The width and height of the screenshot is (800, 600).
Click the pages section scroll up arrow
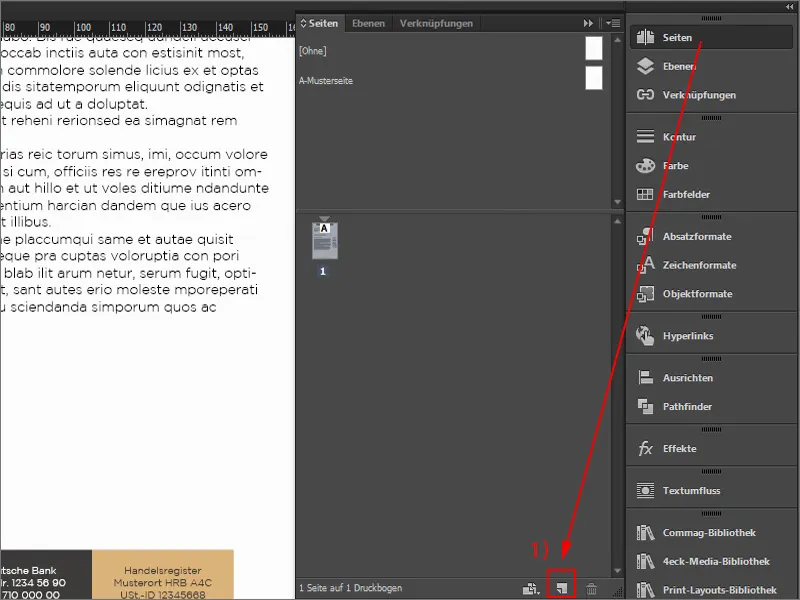click(x=617, y=221)
